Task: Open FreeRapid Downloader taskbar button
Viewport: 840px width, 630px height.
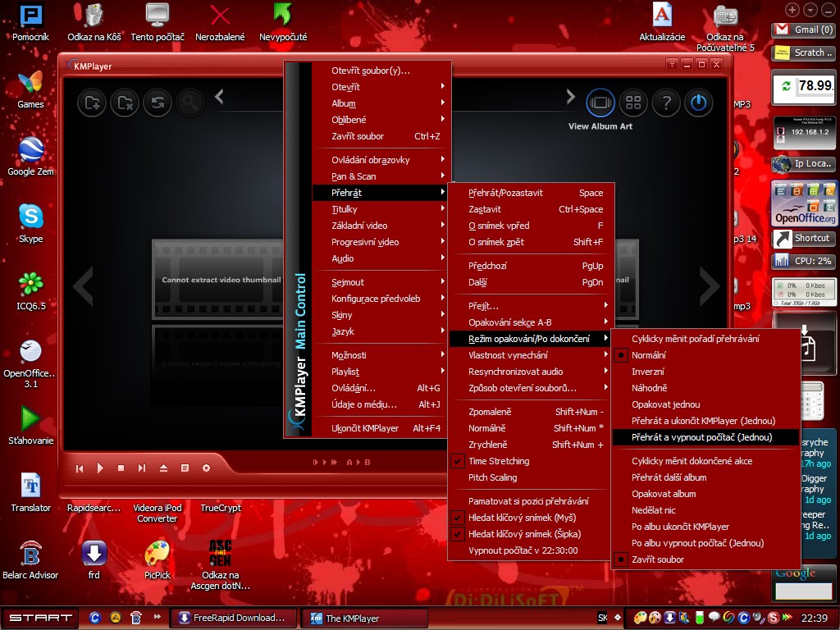Action: (x=233, y=618)
